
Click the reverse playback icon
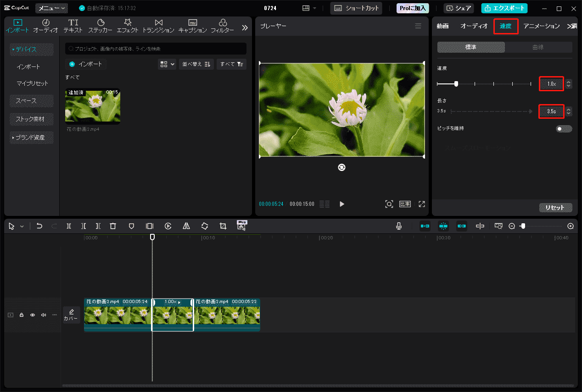[x=168, y=226]
